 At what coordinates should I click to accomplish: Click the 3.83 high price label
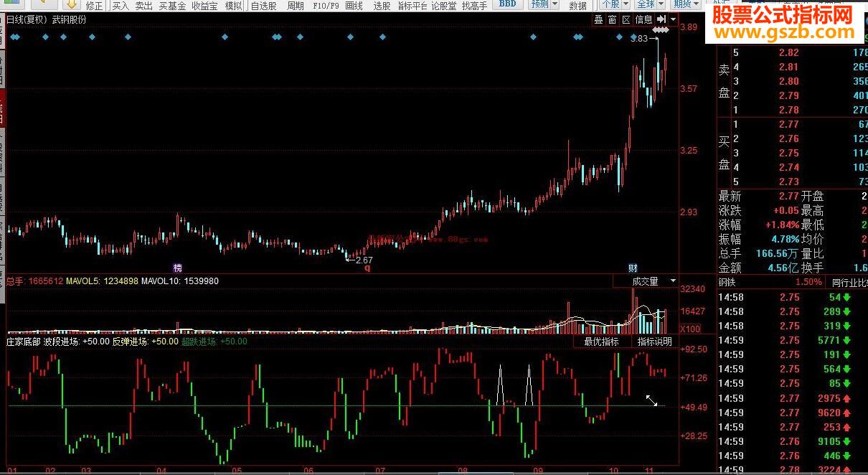639,39
